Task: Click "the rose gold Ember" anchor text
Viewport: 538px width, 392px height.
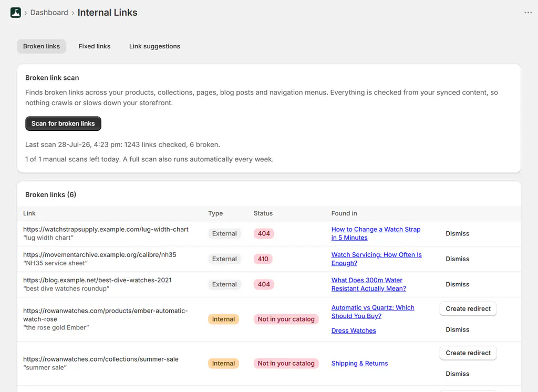Action: [56, 327]
